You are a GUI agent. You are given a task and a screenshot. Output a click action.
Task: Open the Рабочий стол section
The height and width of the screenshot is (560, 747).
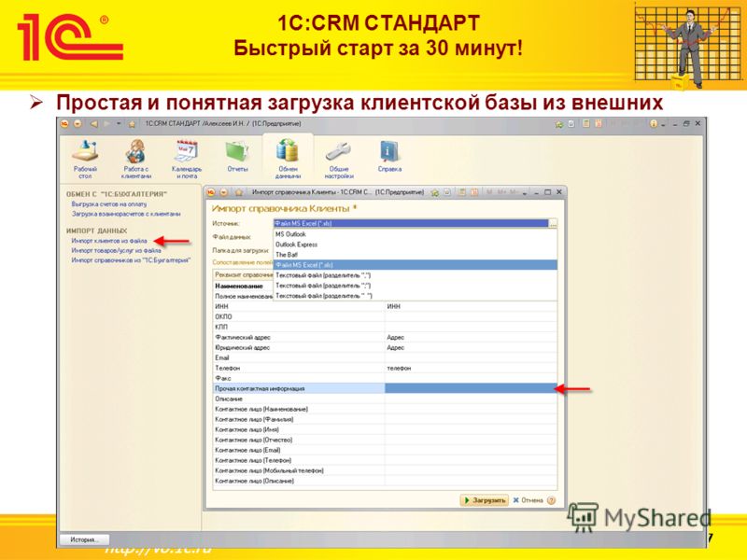[x=85, y=160]
